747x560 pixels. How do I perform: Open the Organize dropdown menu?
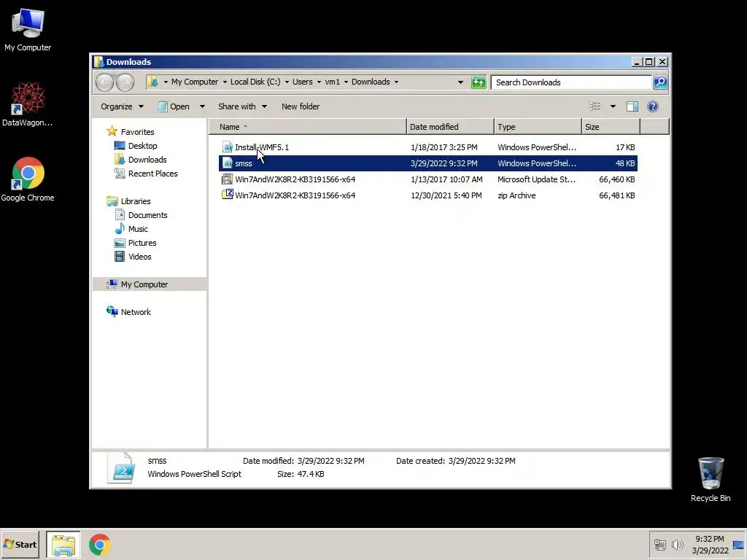coord(122,106)
